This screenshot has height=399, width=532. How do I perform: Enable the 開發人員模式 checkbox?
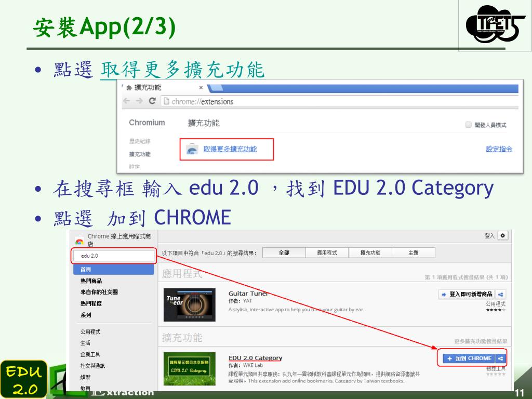[468, 125]
